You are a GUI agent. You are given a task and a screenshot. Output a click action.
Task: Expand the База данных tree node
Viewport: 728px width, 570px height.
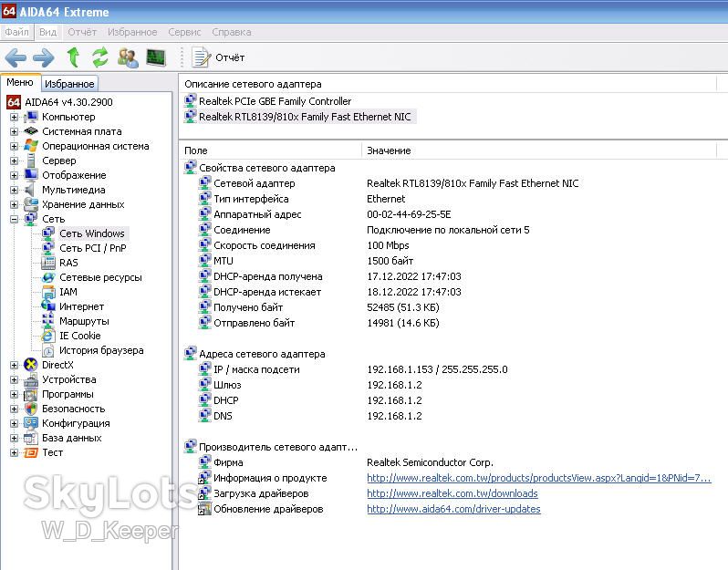tap(14, 438)
